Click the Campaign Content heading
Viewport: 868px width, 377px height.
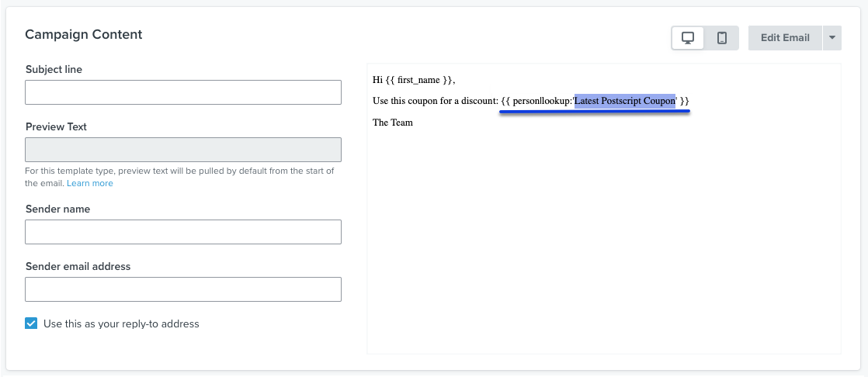pyautogui.click(x=84, y=35)
